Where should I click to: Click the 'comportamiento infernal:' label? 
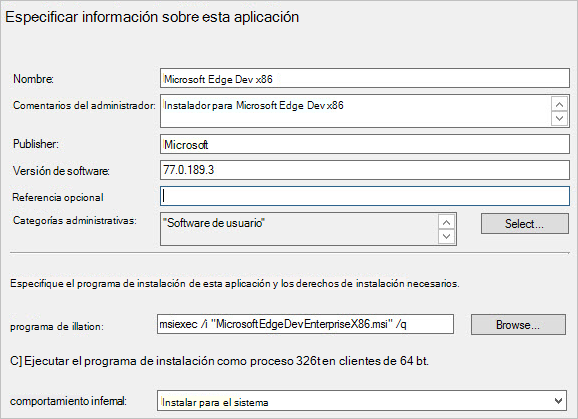68,401
